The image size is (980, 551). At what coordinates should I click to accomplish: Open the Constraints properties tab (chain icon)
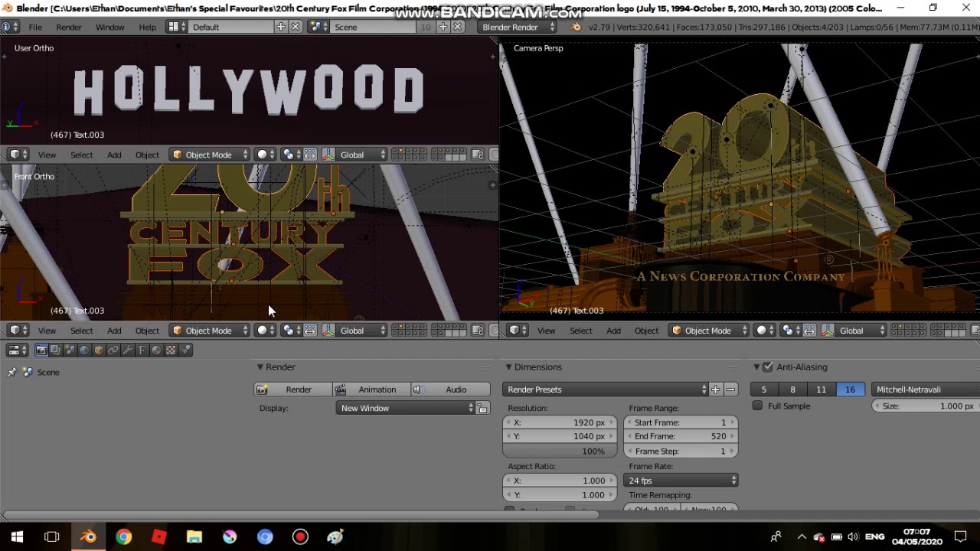click(x=113, y=350)
